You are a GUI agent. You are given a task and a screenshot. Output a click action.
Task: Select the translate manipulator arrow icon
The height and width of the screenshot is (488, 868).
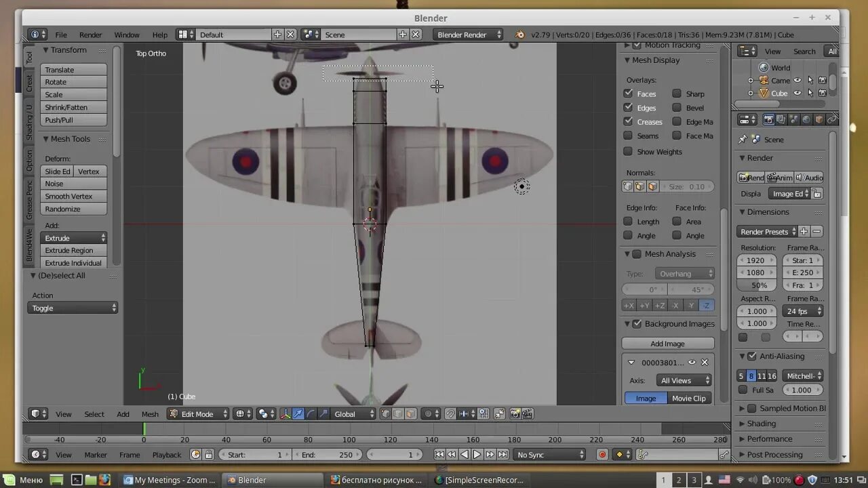(x=298, y=414)
